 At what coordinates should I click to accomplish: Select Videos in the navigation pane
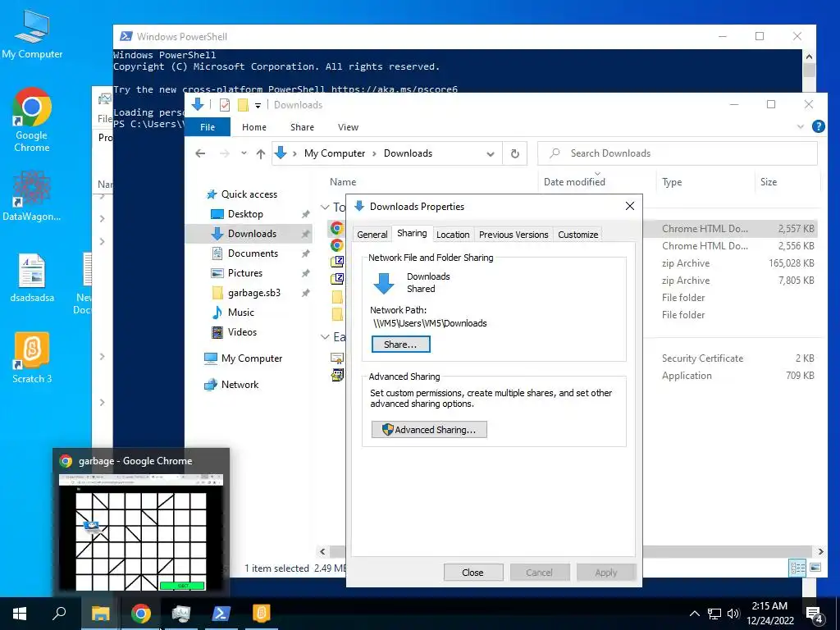click(242, 332)
